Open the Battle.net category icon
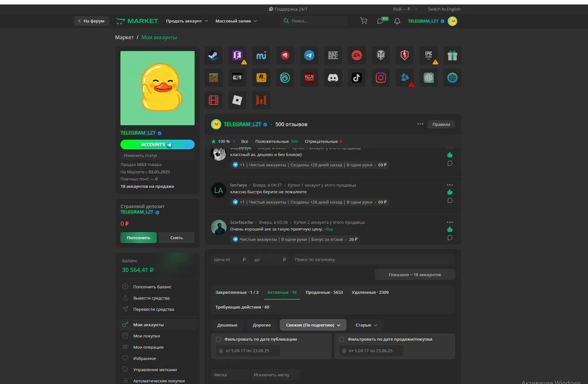588x384 pixels. coord(405,78)
